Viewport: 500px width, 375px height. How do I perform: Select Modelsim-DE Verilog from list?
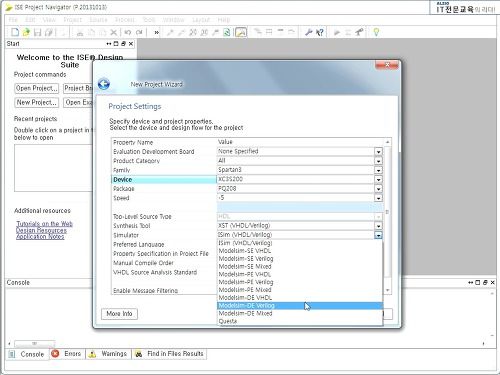[300, 306]
